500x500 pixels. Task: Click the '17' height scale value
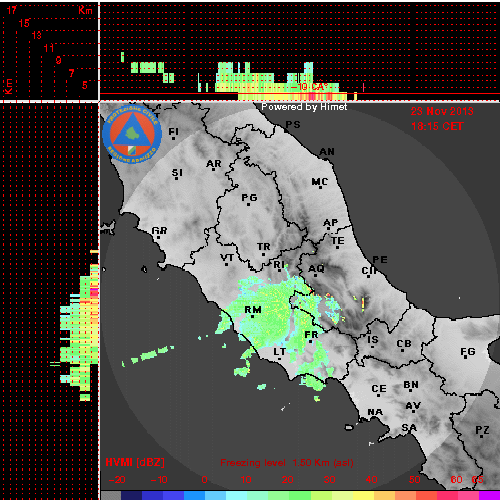click(x=11, y=10)
